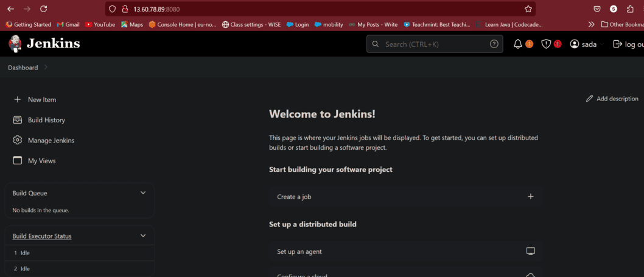The image size is (644, 277).
Task: Click the Manage Jenkins gear icon
Action: pyautogui.click(x=17, y=140)
